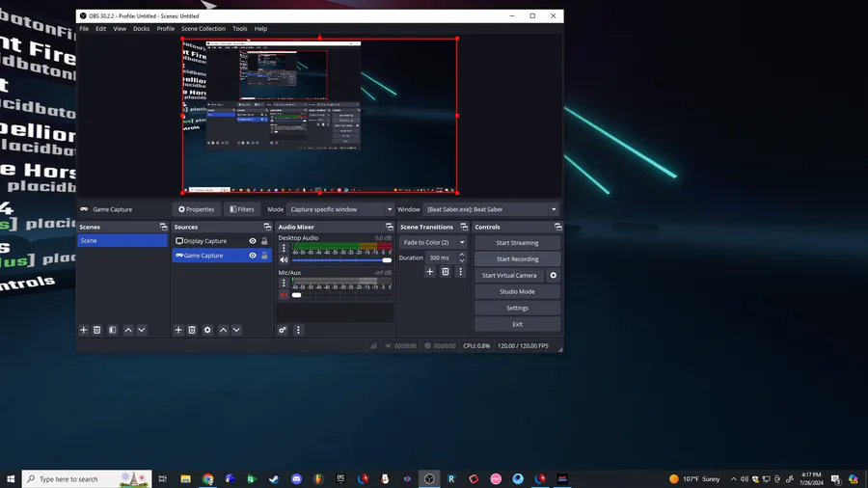Pop out the Scene Transitions dock
Viewport: 868px width, 488px height.
coord(464,227)
